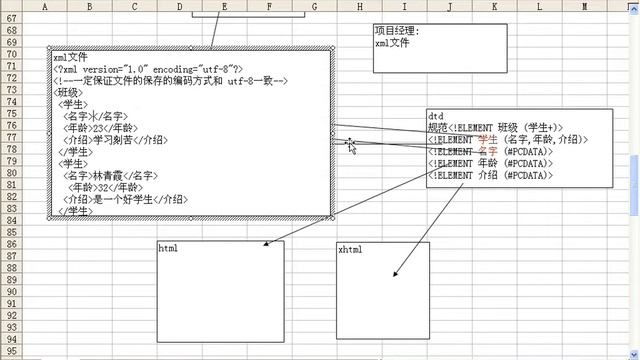Screen dimensions: 640x360
Task: Select row 70 header
Action: click(x=11, y=54)
